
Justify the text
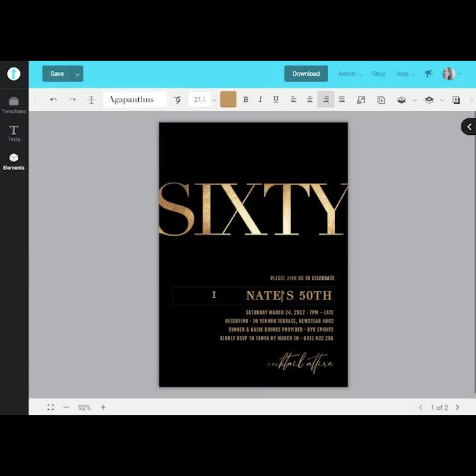(x=342, y=99)
